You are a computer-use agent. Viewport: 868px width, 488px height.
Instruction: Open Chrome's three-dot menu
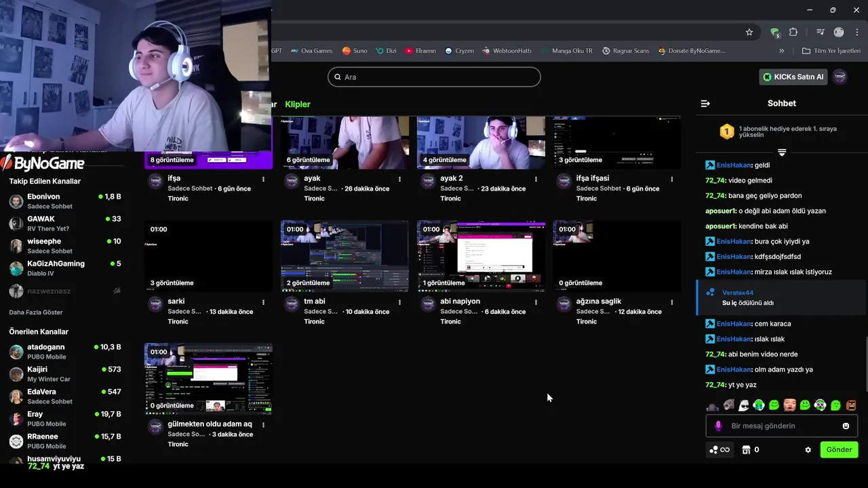coord(856,32)
